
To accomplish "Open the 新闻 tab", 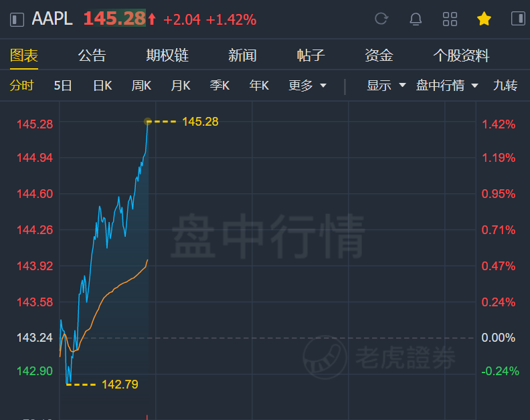I will 242,56.
